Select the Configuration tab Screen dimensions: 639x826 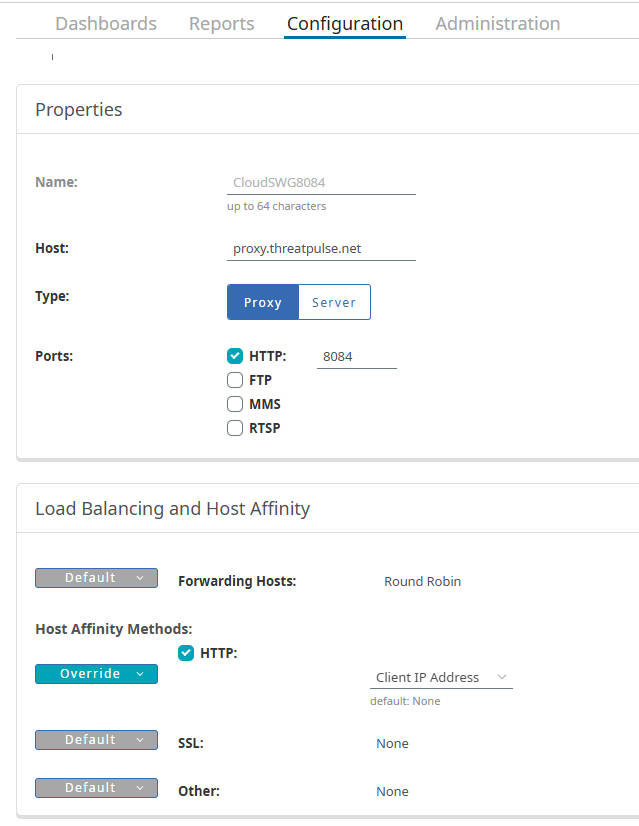345,24
